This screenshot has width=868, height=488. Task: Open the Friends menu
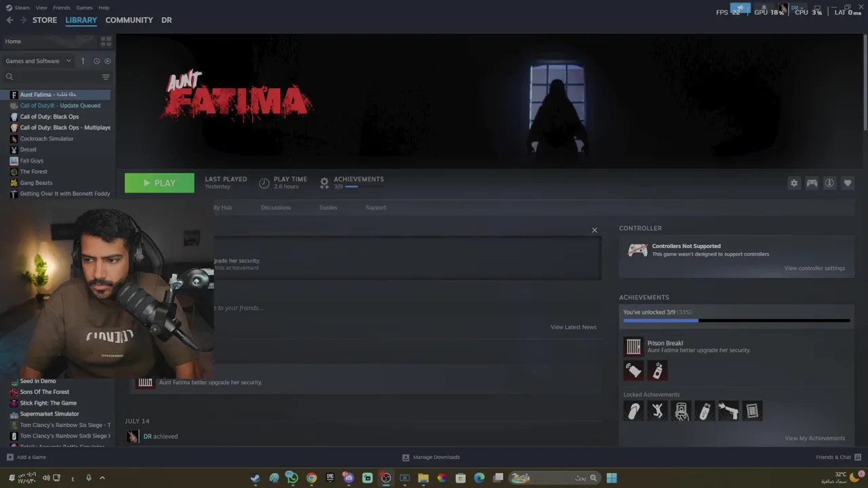62,7
